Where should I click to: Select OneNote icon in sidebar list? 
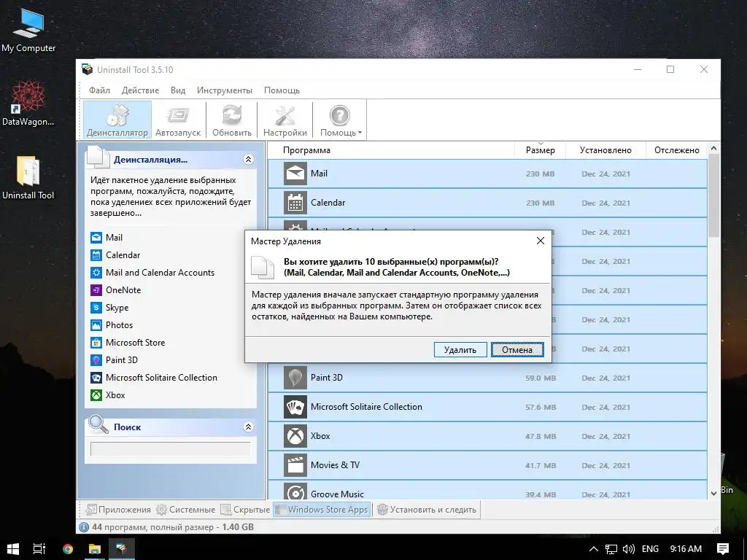coord(96,290)
